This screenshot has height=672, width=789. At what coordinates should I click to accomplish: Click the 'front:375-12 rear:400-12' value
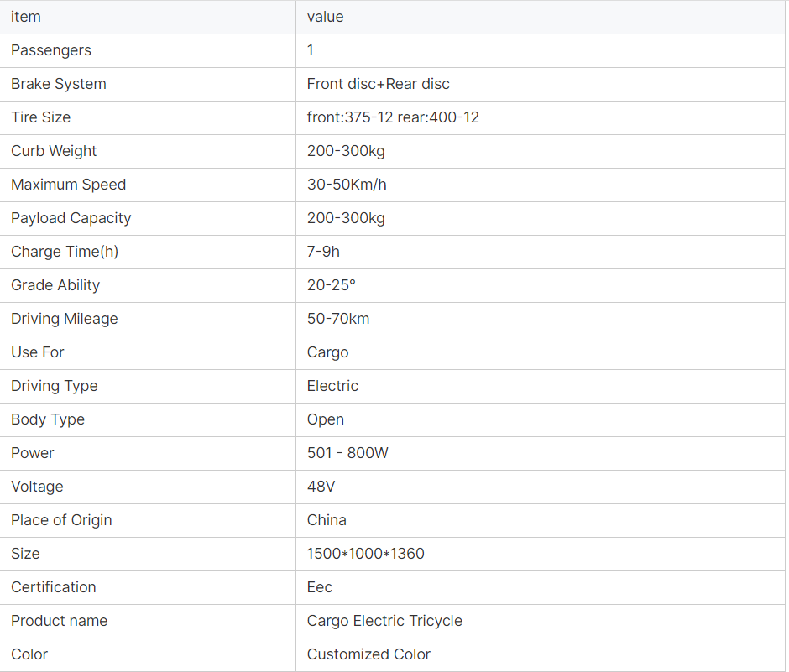[393, 117]
